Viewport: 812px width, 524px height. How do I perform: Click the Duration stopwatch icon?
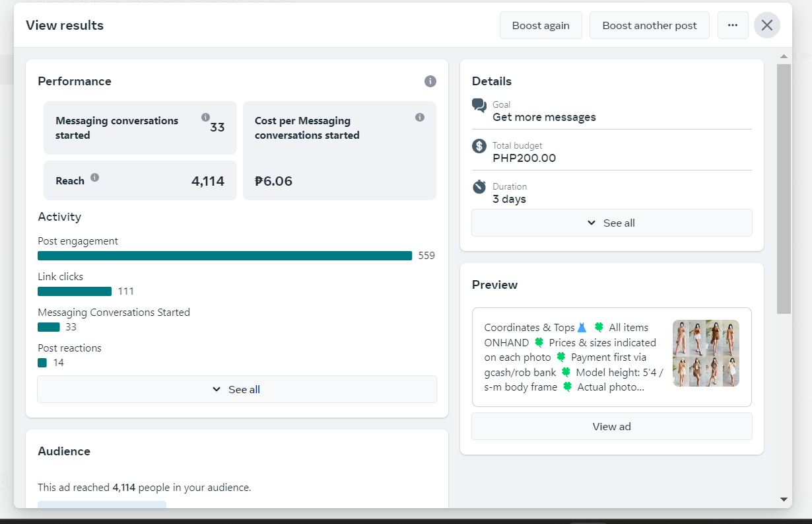coord(479,187)
